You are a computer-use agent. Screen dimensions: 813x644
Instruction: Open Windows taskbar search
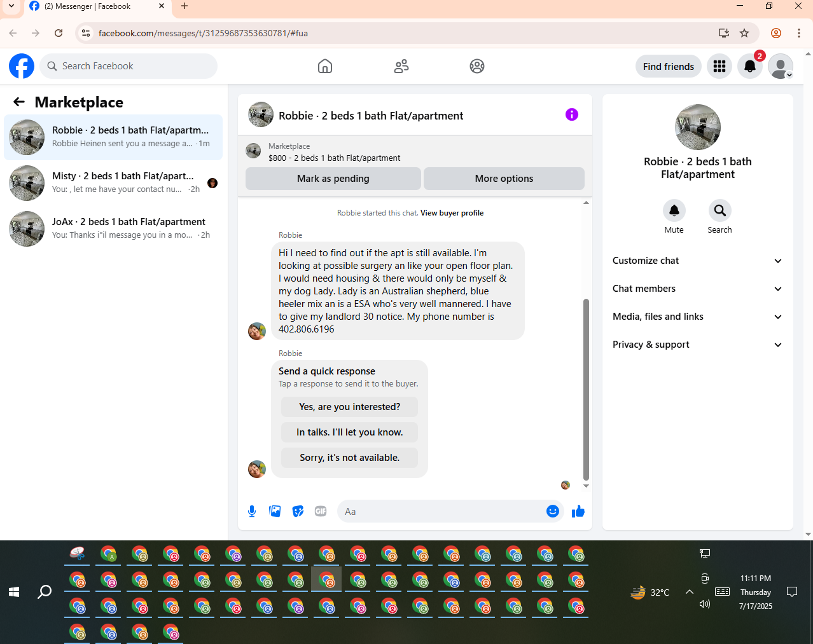45,592
